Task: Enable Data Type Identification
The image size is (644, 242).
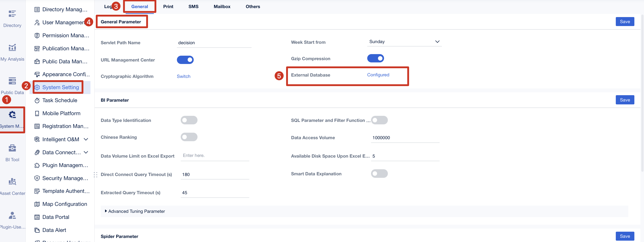Action: tap(189, 120)
